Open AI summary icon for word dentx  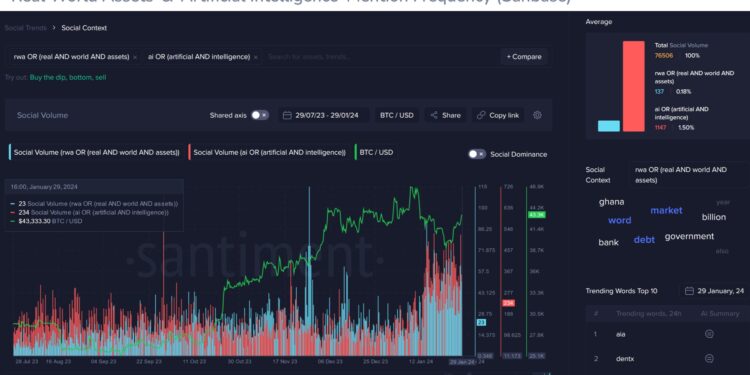tap(709, 358)
